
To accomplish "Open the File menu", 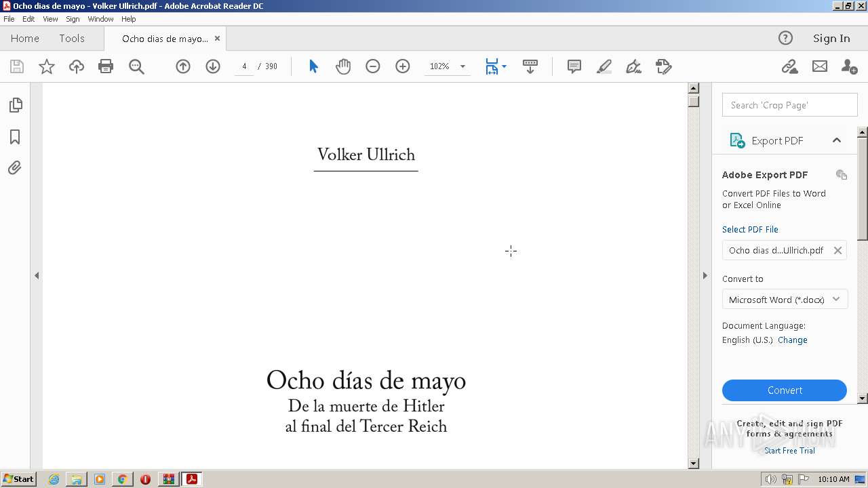I will 9,19.
